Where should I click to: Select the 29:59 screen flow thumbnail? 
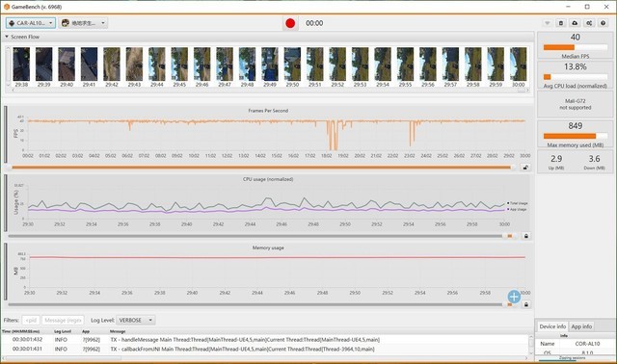click(x=496, y=65)
